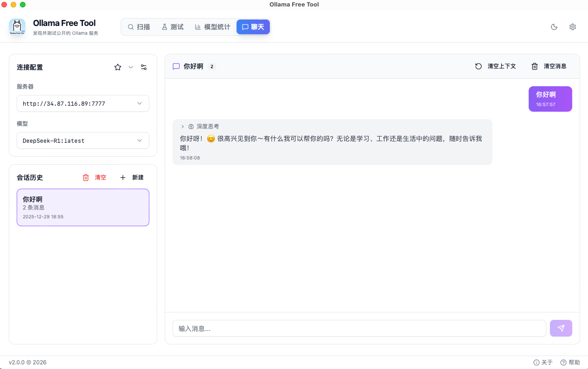Open advanced connection options via sliders icon

click(x=144, y=67)
